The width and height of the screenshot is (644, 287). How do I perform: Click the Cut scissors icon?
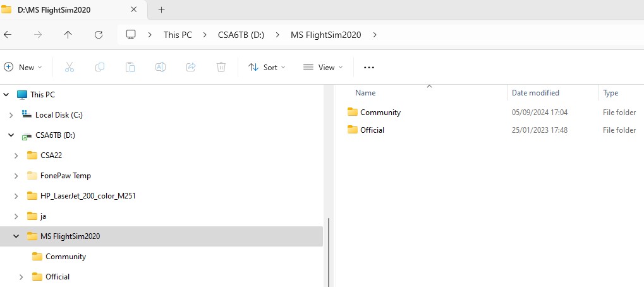pyautogui.click(x=70, y=68)
